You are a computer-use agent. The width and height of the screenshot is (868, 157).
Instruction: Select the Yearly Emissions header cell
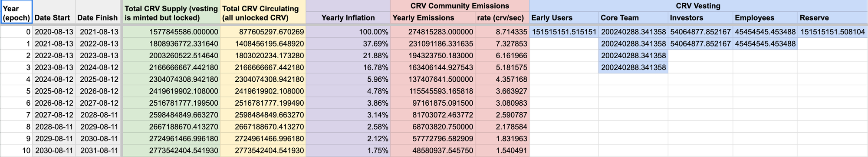coord(433,18)
